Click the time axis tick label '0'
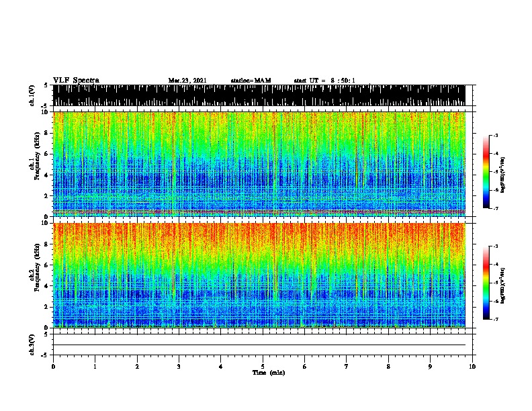 (x=53, y=367)
